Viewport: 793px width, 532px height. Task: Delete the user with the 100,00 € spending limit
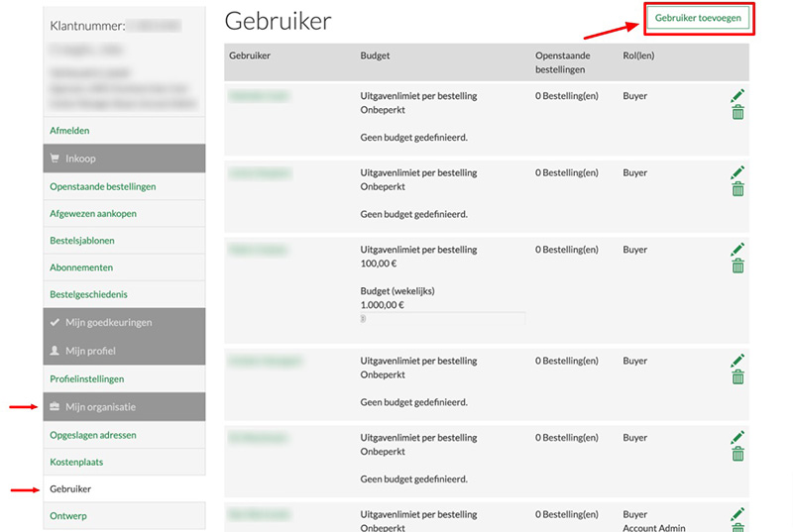click(737, 266)
